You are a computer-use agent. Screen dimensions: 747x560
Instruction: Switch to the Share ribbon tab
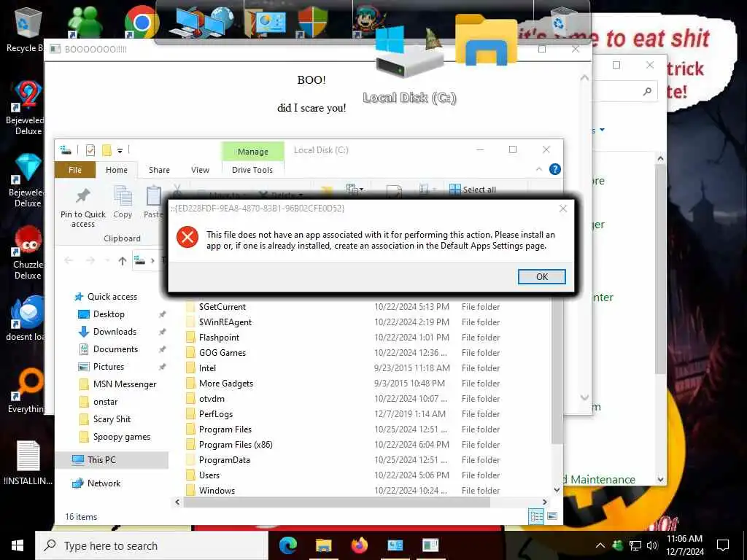[159, 170]
